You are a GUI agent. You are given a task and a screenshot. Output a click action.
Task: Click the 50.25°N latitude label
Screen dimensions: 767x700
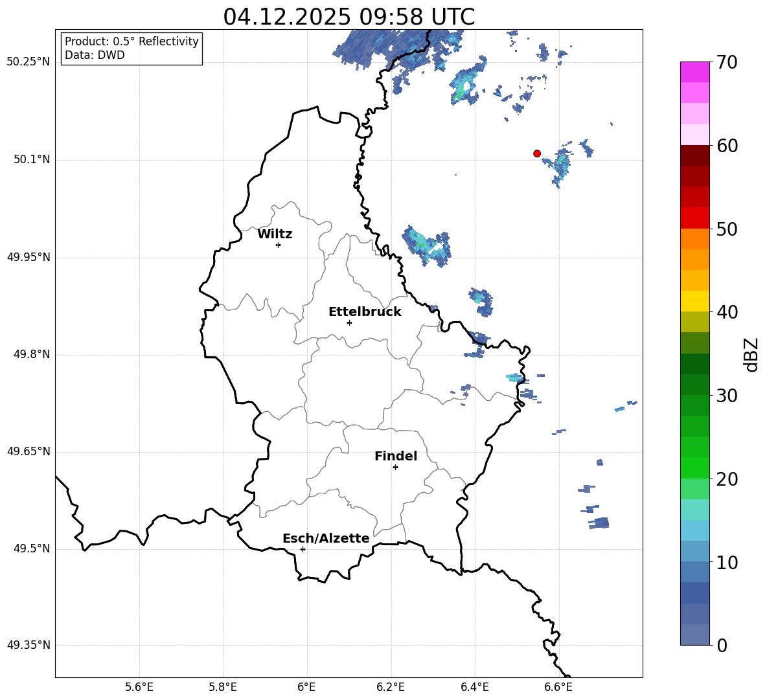point(29,62)
